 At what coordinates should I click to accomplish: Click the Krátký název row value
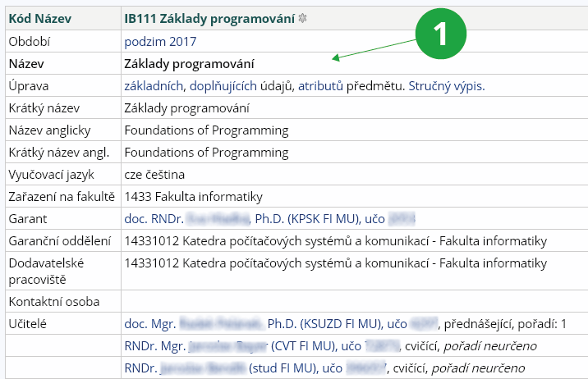(x=186, y=107)
